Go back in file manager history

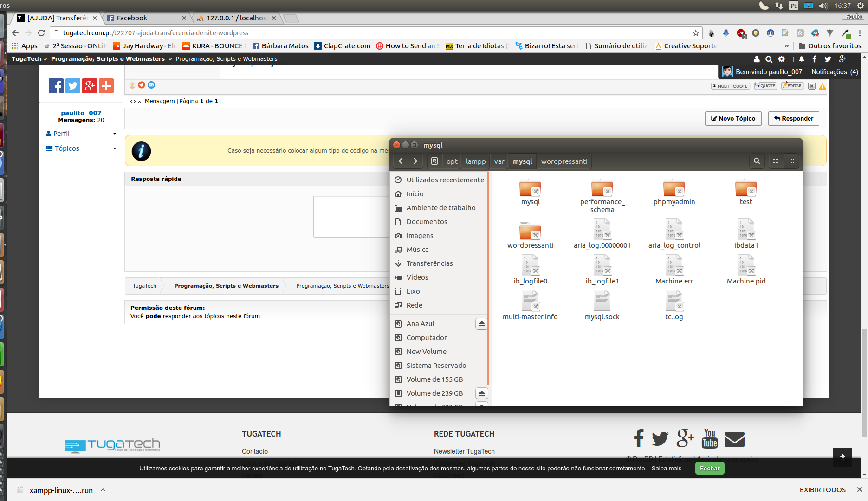400,161
